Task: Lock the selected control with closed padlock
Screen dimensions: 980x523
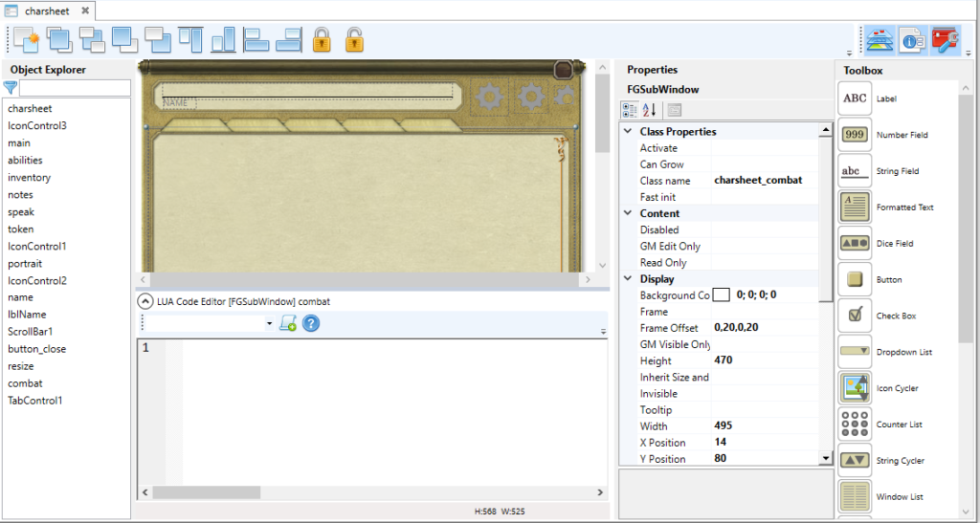Action: pyautogui.click(x=322, y=40)
